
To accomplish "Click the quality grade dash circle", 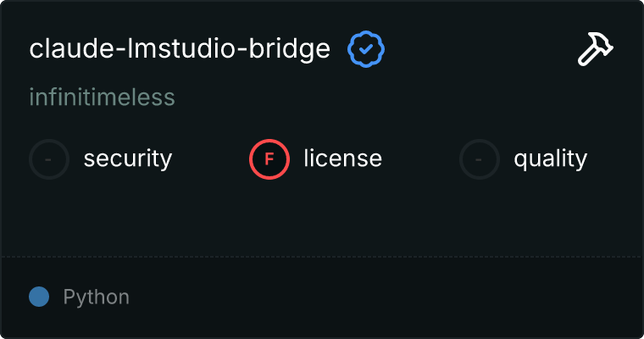I will (x=480, y=158).
